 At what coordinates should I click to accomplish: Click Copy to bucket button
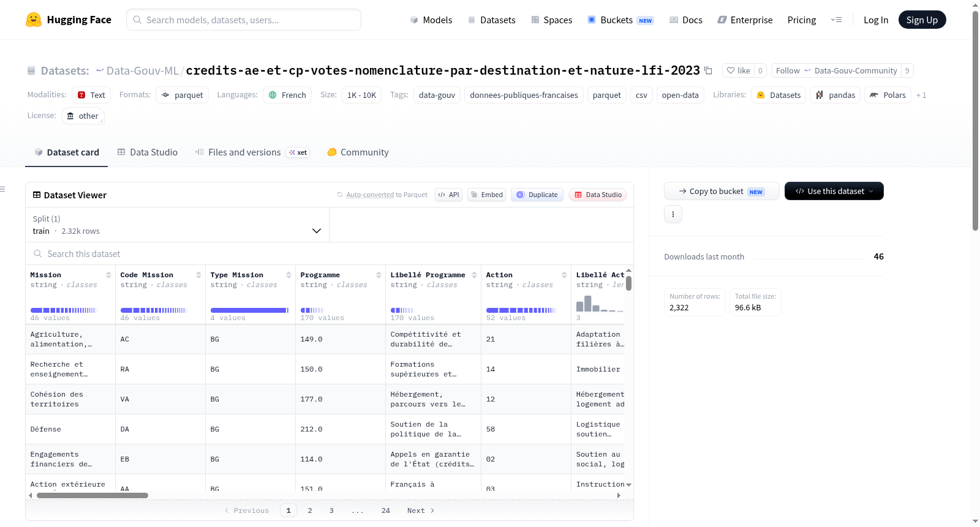click(722, 191)
